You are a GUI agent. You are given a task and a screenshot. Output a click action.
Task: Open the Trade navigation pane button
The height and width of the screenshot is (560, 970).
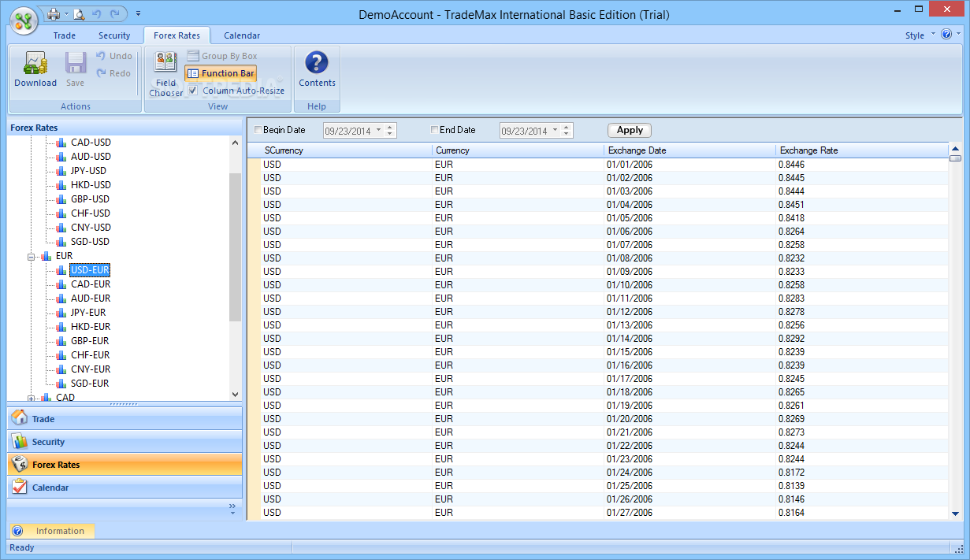click(125, 419)
